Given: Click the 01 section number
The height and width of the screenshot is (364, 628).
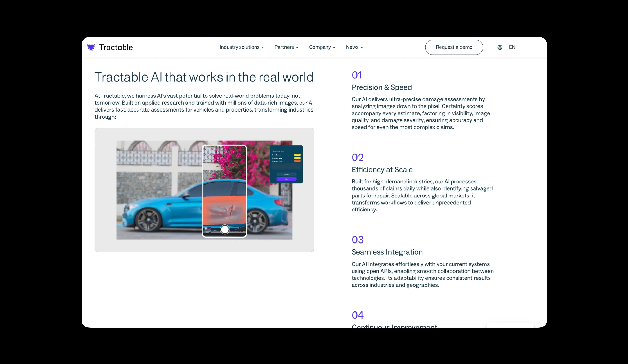Looking at the screenshot, I should [356, 75].
